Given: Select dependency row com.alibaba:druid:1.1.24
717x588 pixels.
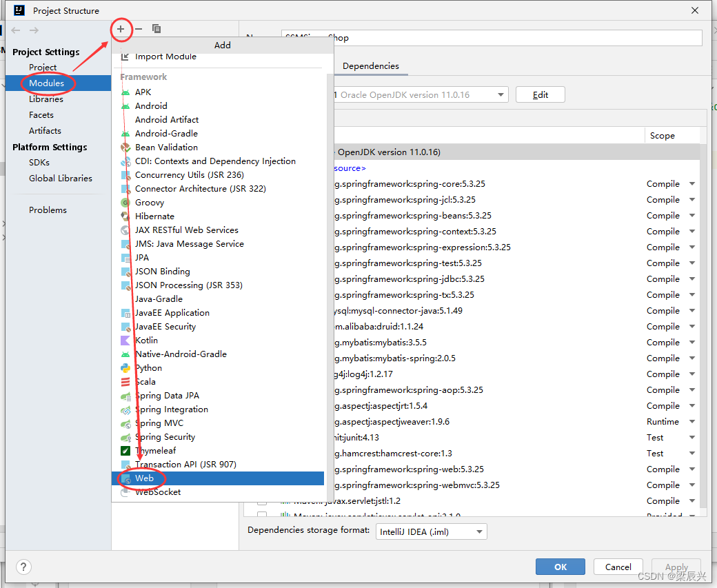Looking at the screenshot, I should [x=516, y=327].
